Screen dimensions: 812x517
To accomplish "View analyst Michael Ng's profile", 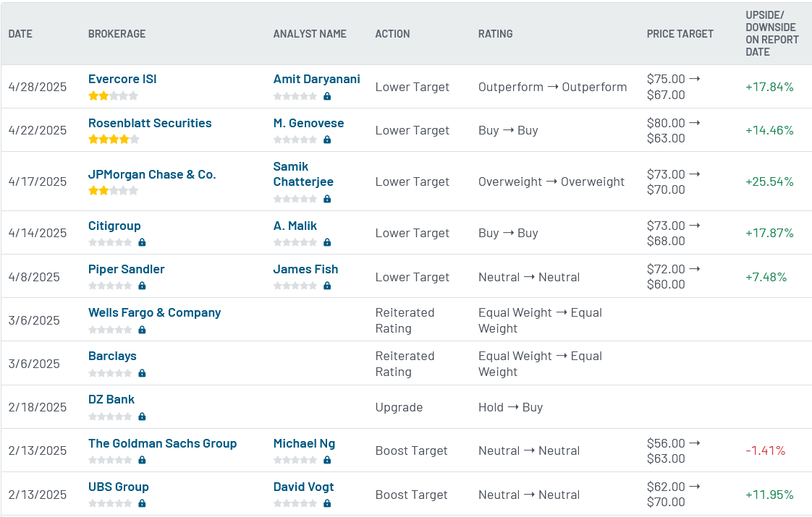I will point(304,443).
